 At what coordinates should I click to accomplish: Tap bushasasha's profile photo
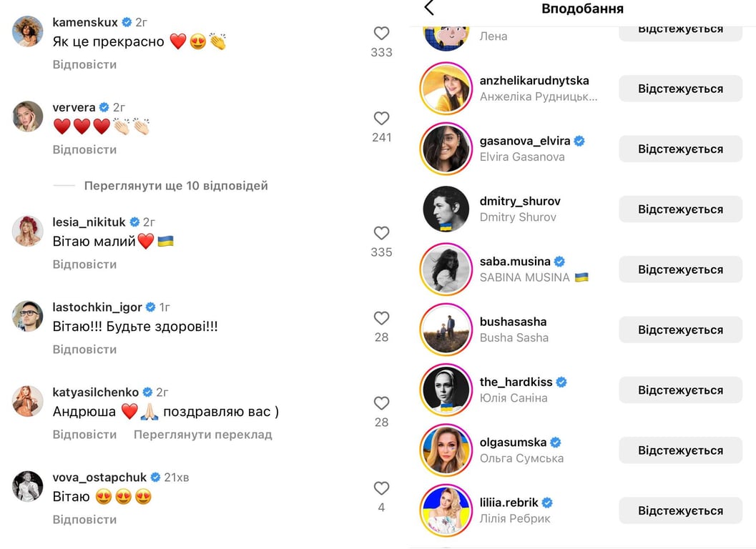tap(446, 330)
